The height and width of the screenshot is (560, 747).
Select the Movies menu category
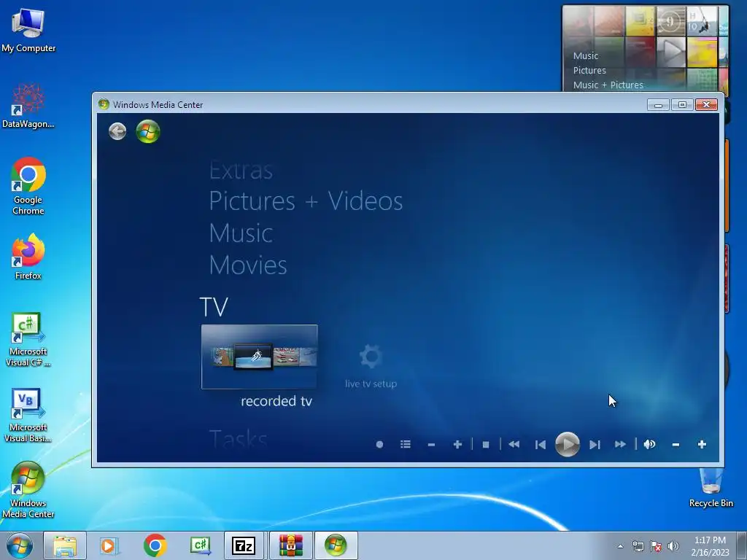248,265
